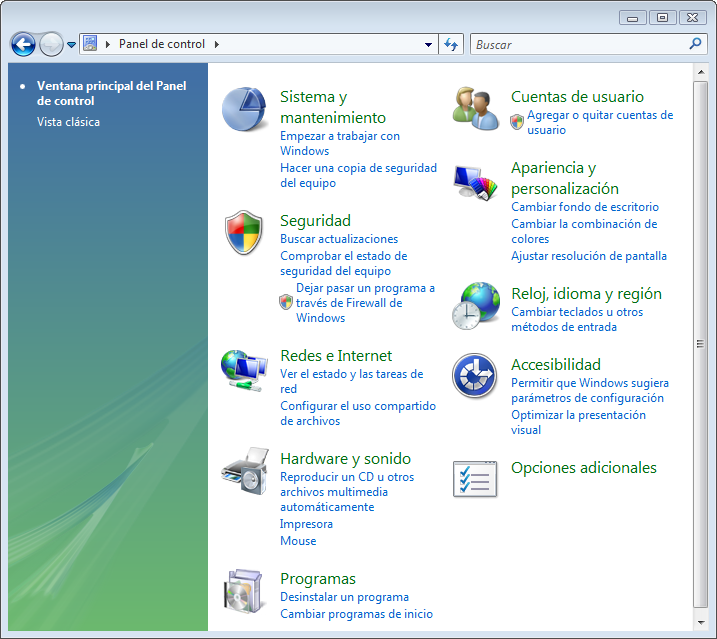Viewport: 717px width, 639px height.
Task: Open Opciones adicionales heading
Action: pyautogui.click(x=583, y=467)
